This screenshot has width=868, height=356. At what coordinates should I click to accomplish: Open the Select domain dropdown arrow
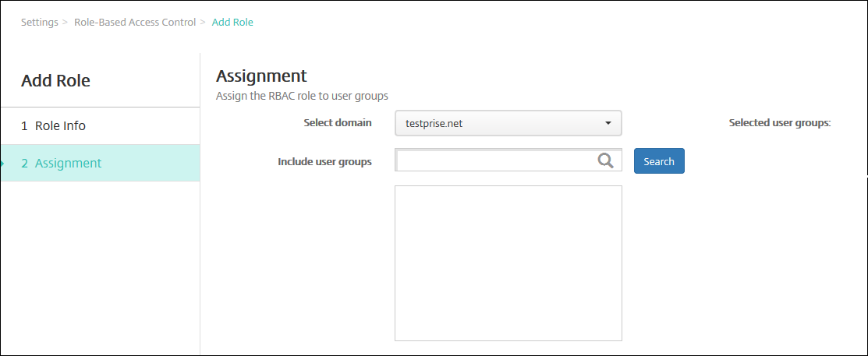608,123
